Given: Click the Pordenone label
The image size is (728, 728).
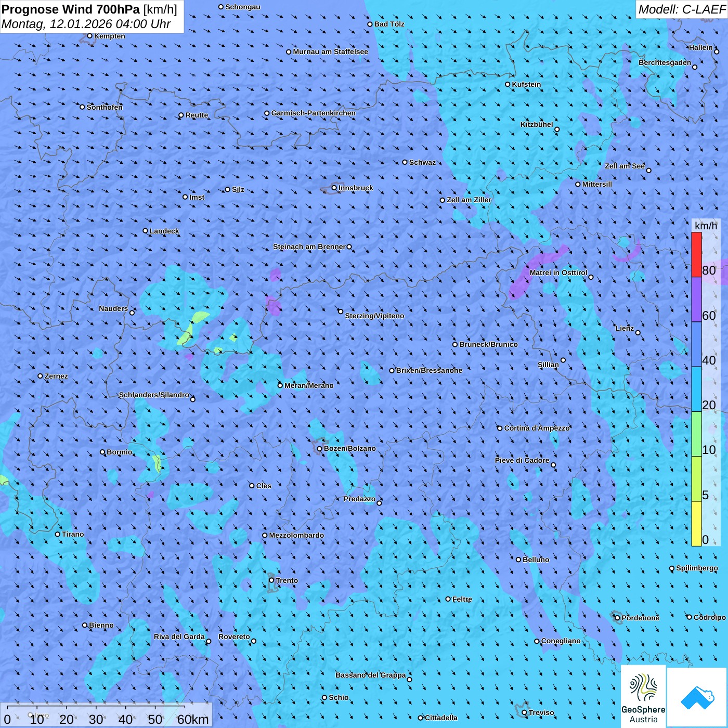Looking at the screenshot, I should tap(641, 618).
